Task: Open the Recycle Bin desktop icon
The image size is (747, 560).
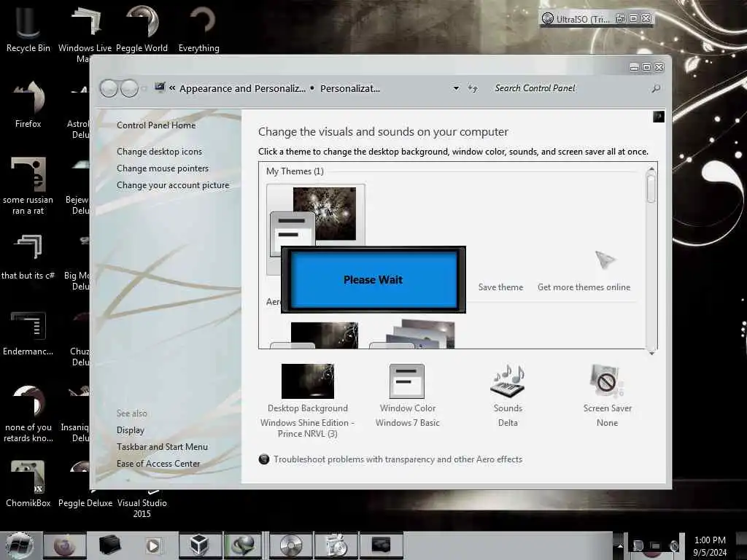Action: [x=28, y=27]
